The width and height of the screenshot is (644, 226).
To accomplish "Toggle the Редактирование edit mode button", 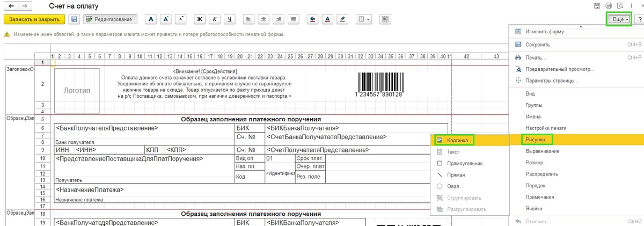I will [111, 19].
